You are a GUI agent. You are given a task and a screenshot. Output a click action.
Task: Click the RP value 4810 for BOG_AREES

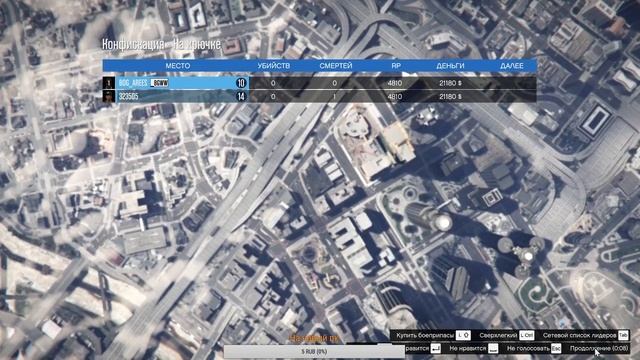(395, 83)
